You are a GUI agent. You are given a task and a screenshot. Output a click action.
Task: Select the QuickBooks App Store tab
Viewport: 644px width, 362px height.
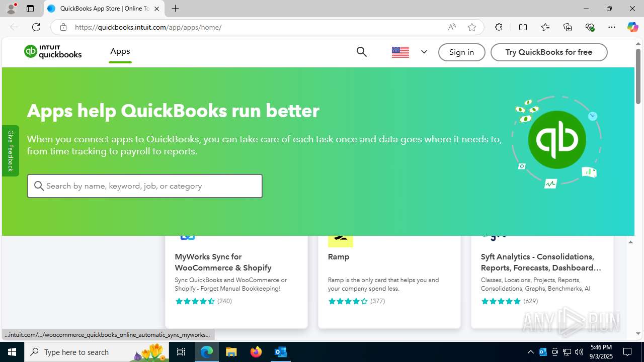(x=104, y=9)
